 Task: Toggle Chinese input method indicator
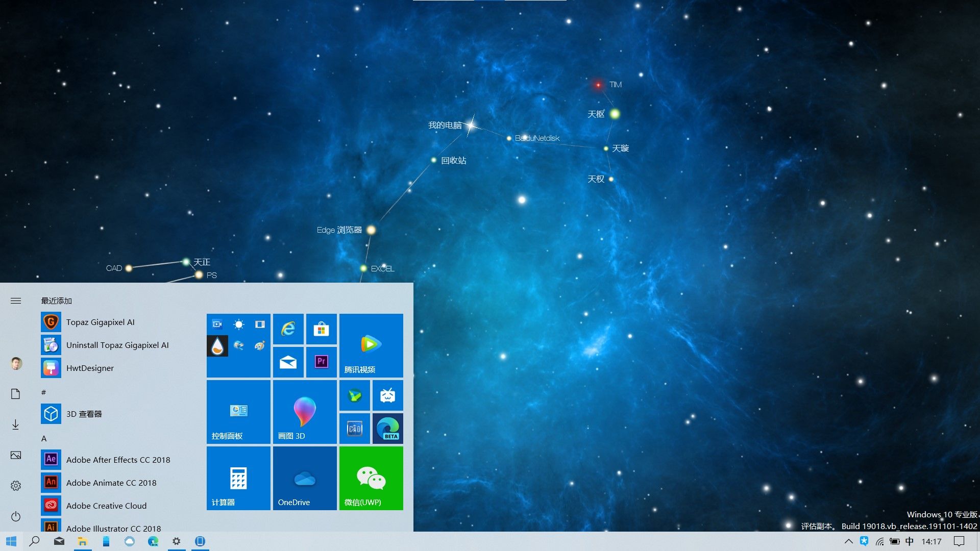[910, 541]
